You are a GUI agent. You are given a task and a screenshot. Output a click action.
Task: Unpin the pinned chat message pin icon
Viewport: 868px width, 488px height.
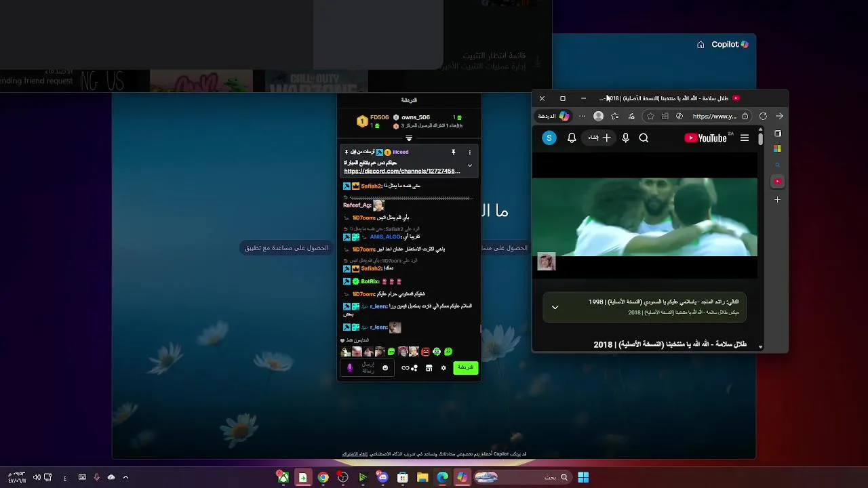(x=453, y=152)
